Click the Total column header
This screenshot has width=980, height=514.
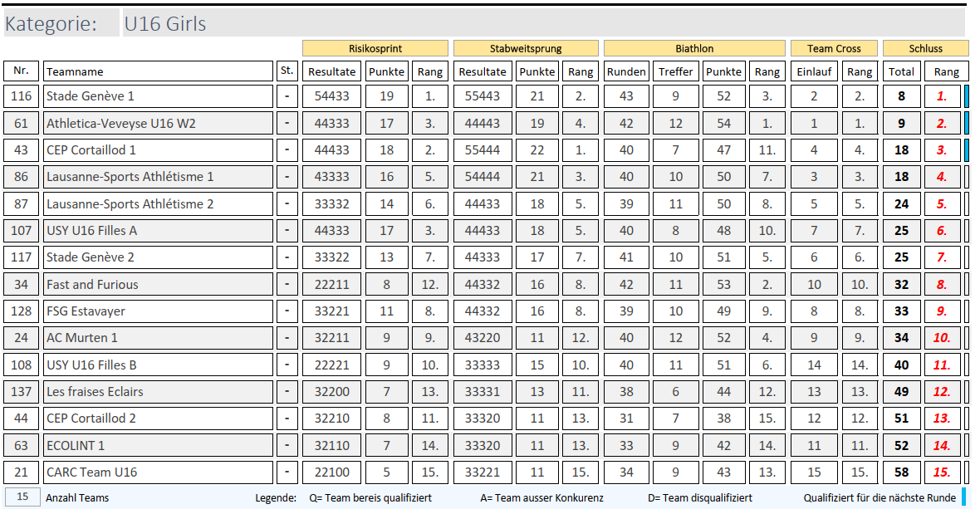pyautogui.click(x=901, y=71)
